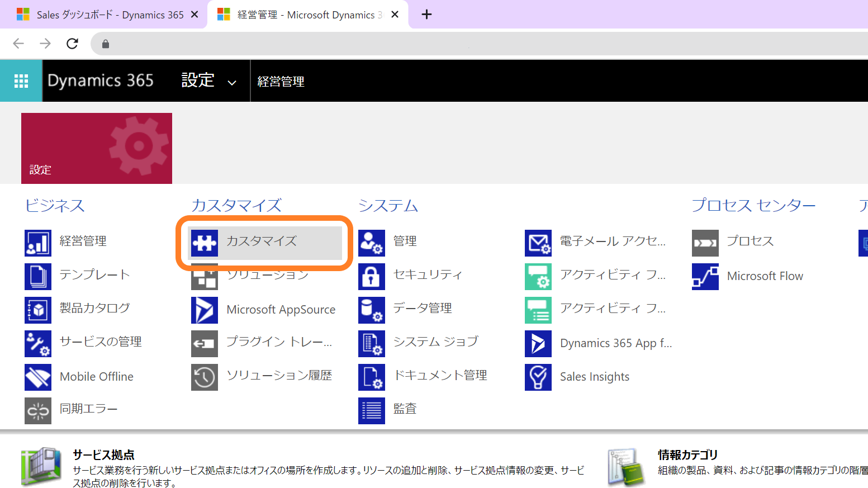
Task: Open the ドキュメント管理 link
Action: pos(440,375)
